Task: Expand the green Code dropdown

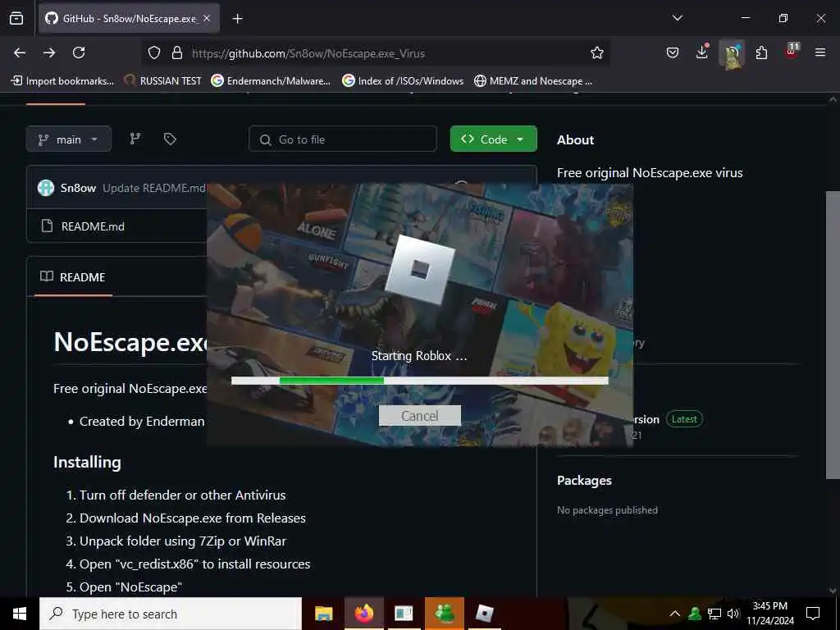Action: point(493,139)
